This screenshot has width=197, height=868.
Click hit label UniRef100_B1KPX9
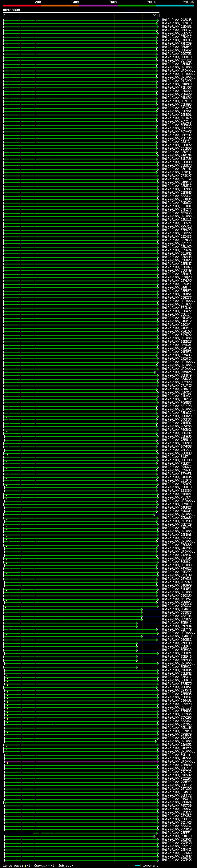coord(177,84)
